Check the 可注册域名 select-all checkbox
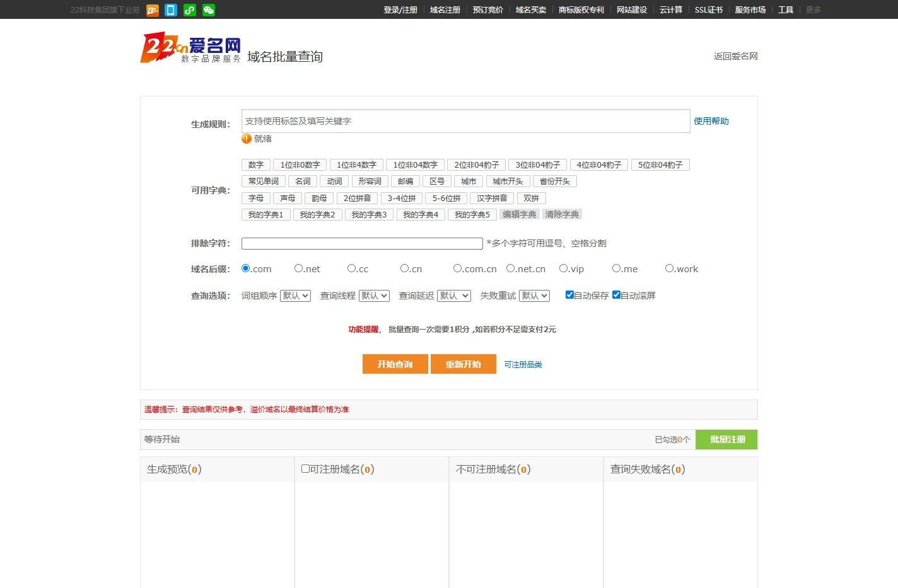This screenshot has width=898, height=588. (305, 468)
